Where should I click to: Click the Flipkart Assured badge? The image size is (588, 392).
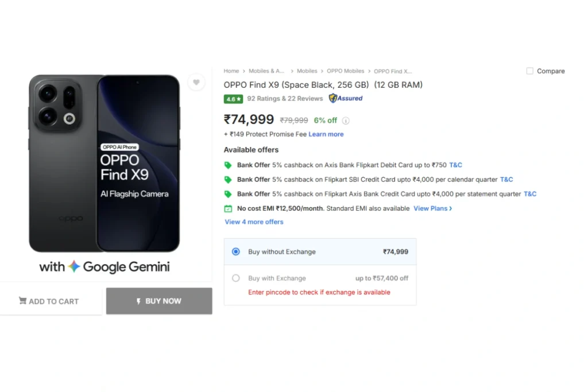[x=346, y=98]
